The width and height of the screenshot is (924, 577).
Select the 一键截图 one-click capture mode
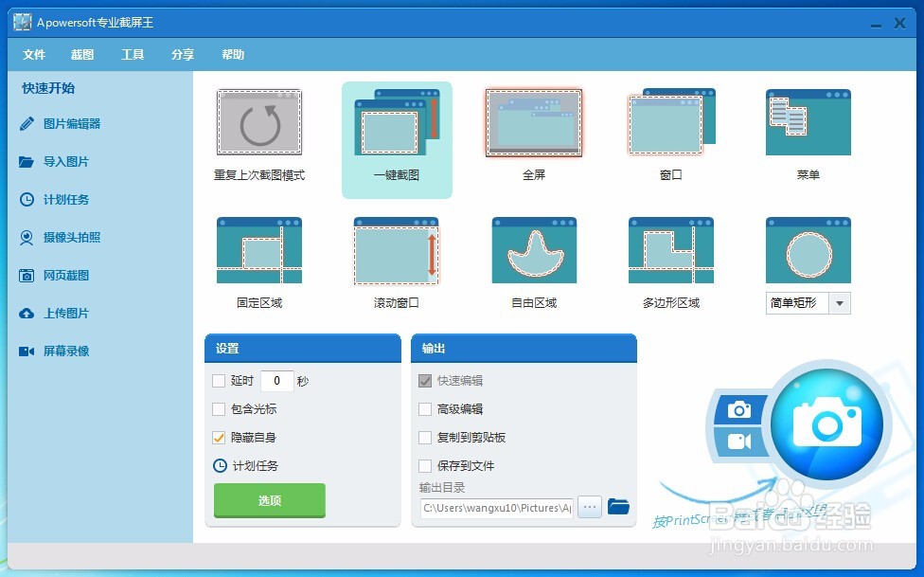coord(397,133)
